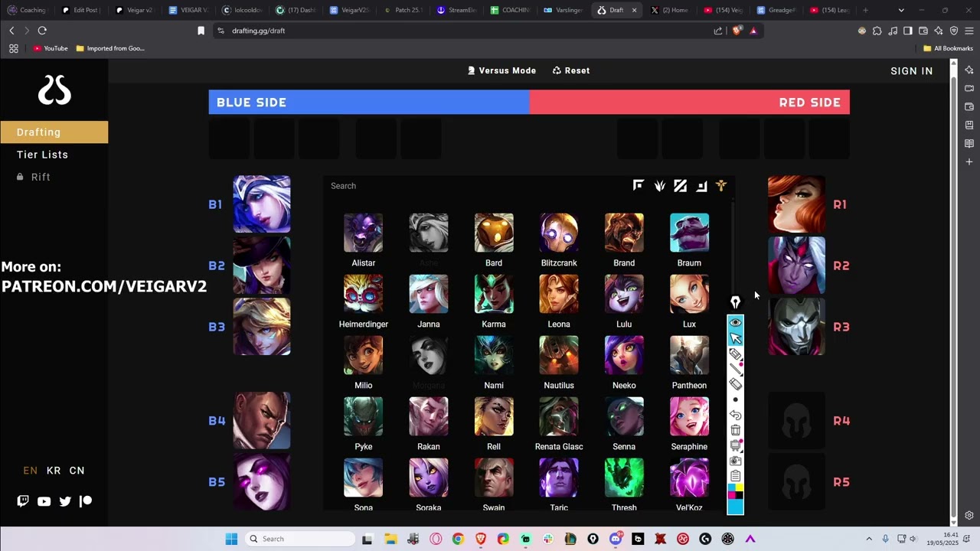980x551 pixels.
Task: Select the eraser tool on annotation toolbar
Action: (x=735, y=384)
